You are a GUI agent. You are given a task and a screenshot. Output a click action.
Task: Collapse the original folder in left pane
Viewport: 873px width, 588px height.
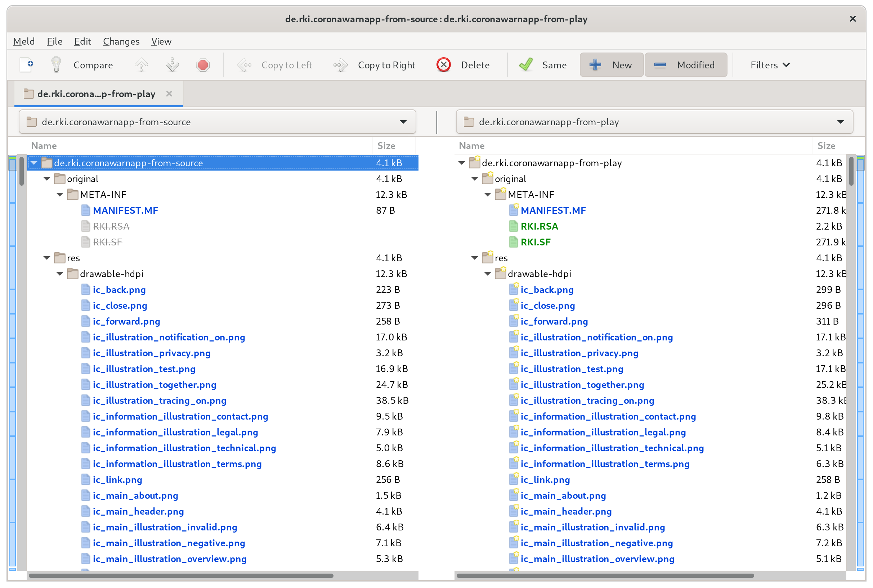click(x=47, y=178)
